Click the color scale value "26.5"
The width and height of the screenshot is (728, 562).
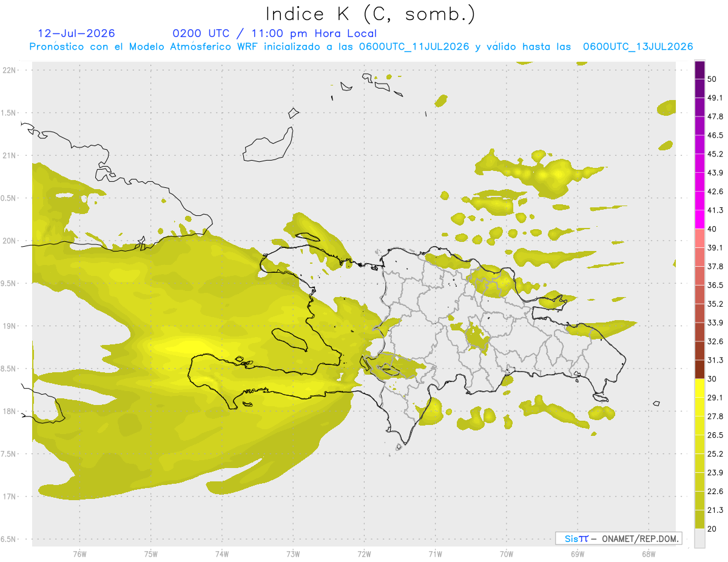click(x=715, y=435)
